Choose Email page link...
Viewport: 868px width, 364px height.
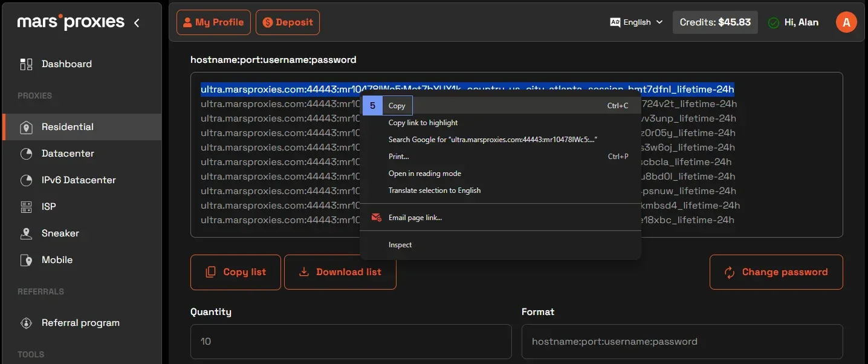click(x=500, y=218)
